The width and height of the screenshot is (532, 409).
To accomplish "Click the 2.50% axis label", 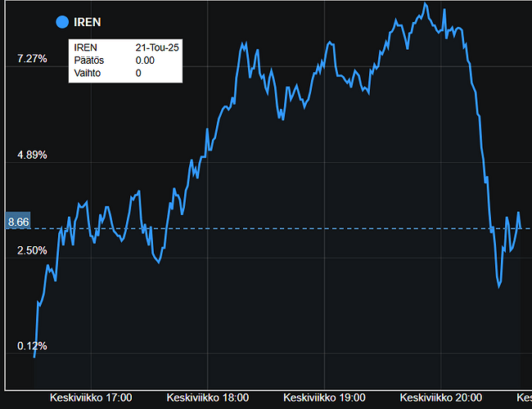I will [32, 250].
